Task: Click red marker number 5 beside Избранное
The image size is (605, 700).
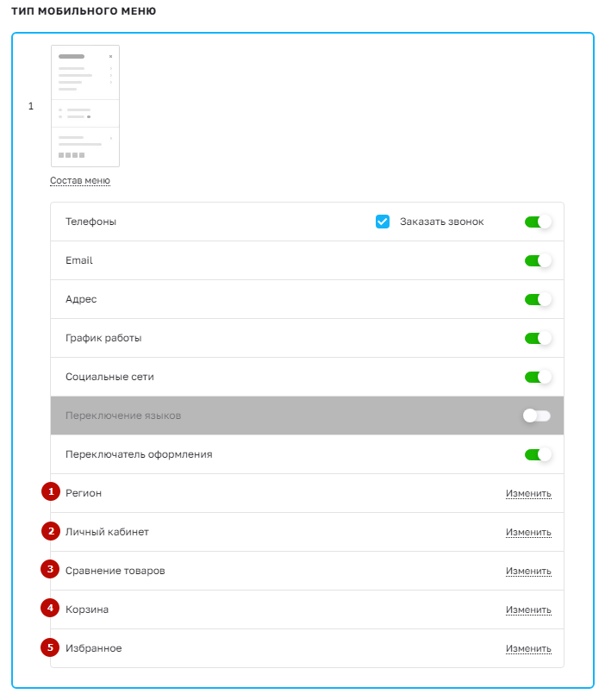Action: pos(50,647)
